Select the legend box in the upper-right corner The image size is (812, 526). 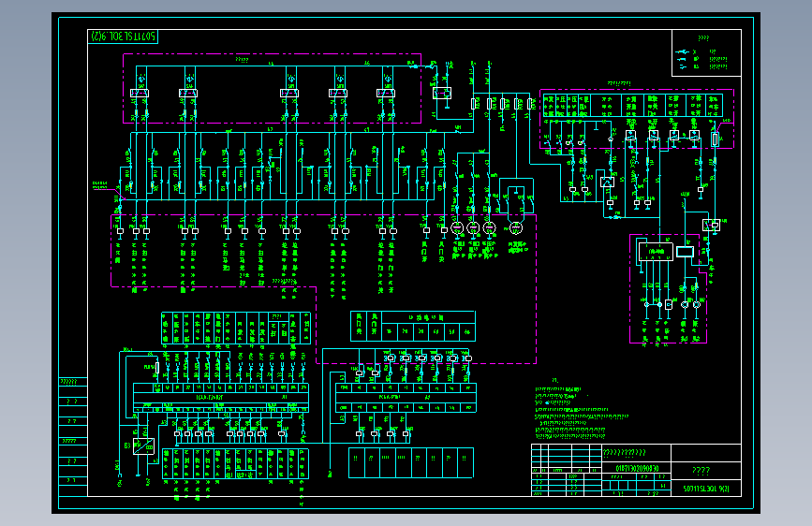coord(706,52)
